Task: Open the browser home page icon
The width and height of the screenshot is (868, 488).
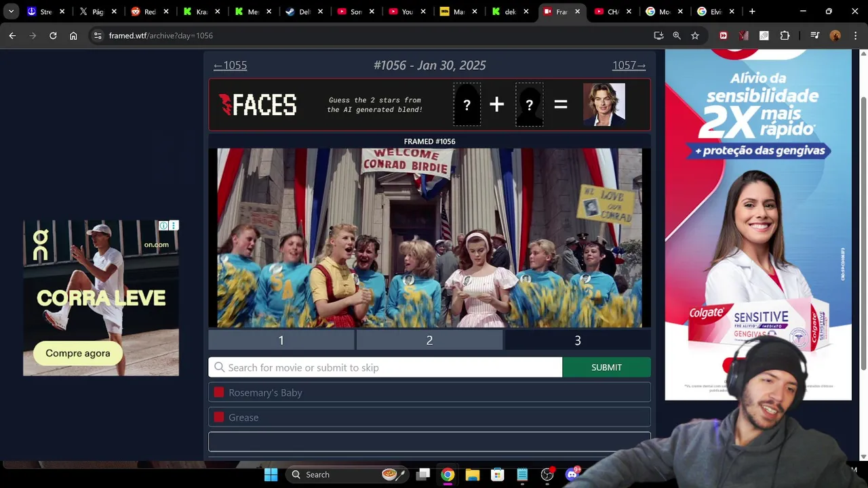Action: [x=73, y=35]
